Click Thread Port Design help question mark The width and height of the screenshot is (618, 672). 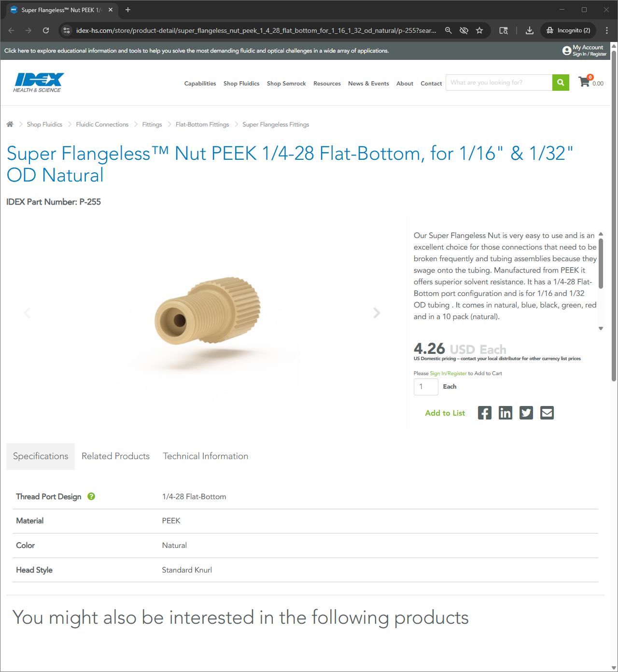tap(91, 496)
